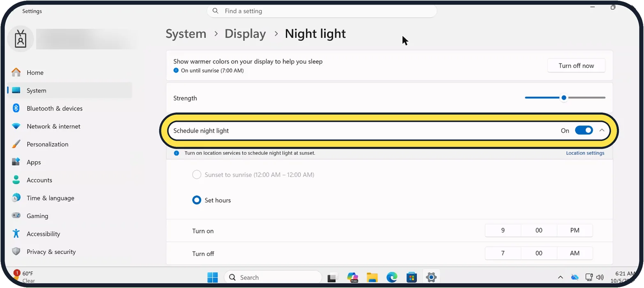Click the Apps icon in sidebar
The image size is (644, 288).
click(16, 162)
